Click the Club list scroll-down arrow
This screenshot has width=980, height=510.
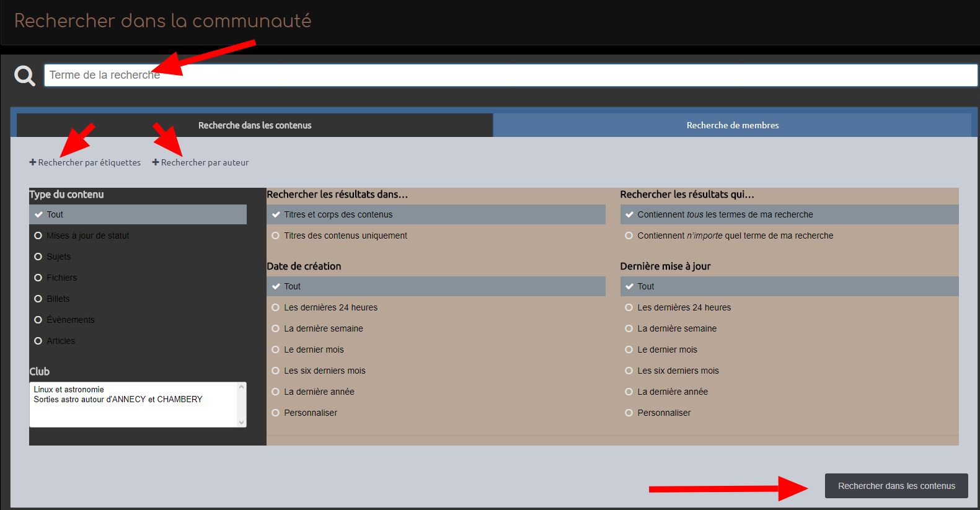click(x=242, y=423)
